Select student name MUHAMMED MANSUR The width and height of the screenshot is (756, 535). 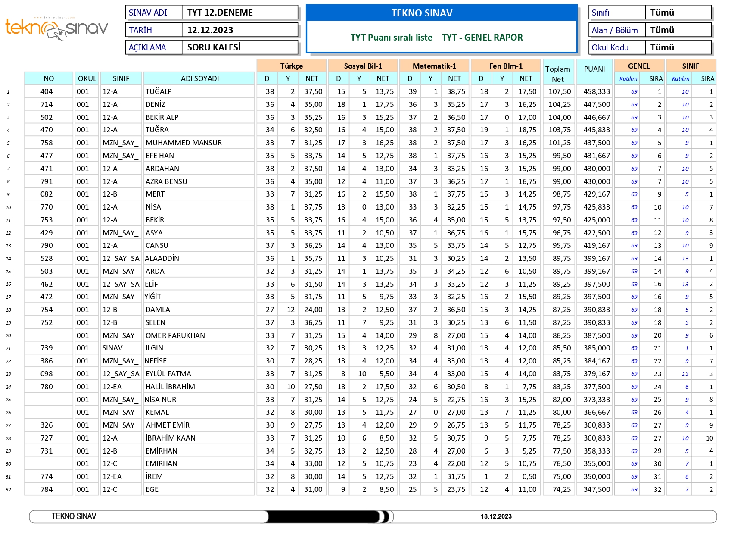pos(184,143)
